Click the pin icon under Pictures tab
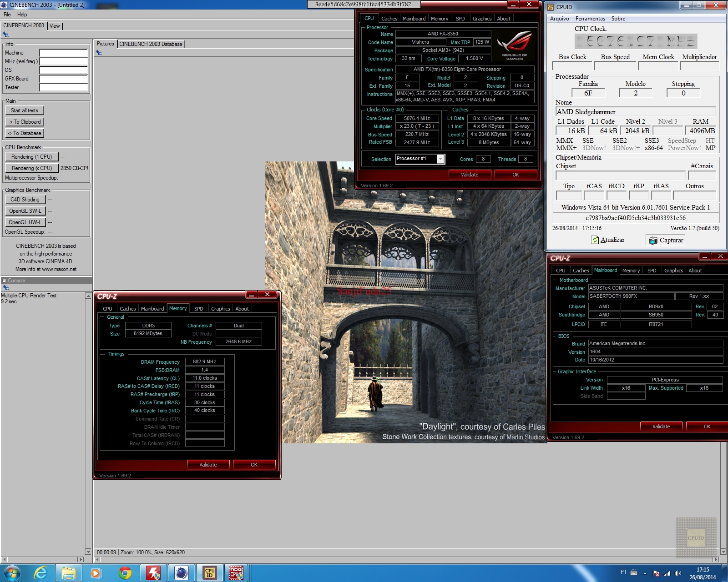The width and height of the screenshot is (728, 582). click(99, 53)
